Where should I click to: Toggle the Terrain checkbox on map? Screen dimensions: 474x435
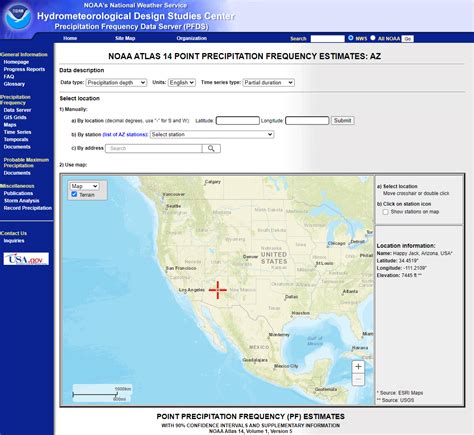click(x=74, y=194)
